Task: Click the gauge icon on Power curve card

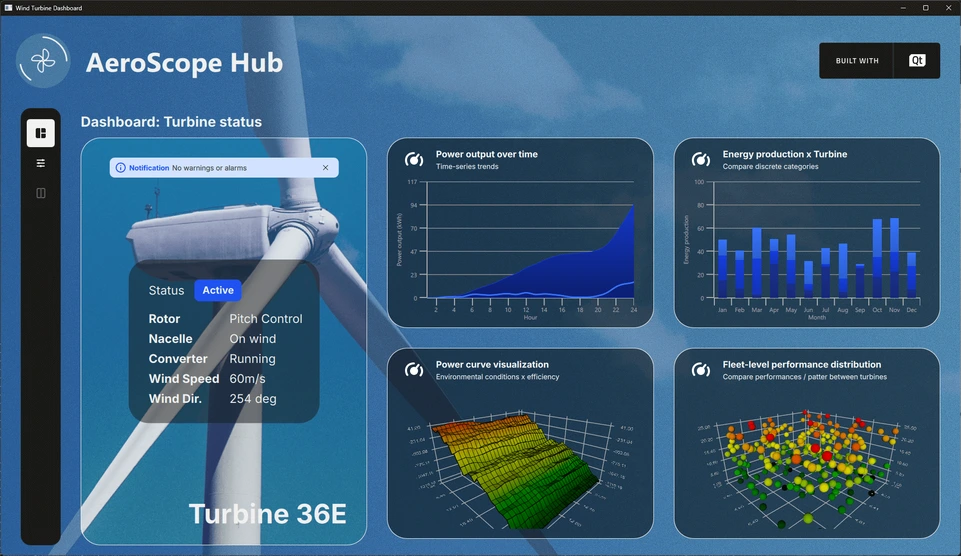Action: pyautogui.click(x=414, y=370)
